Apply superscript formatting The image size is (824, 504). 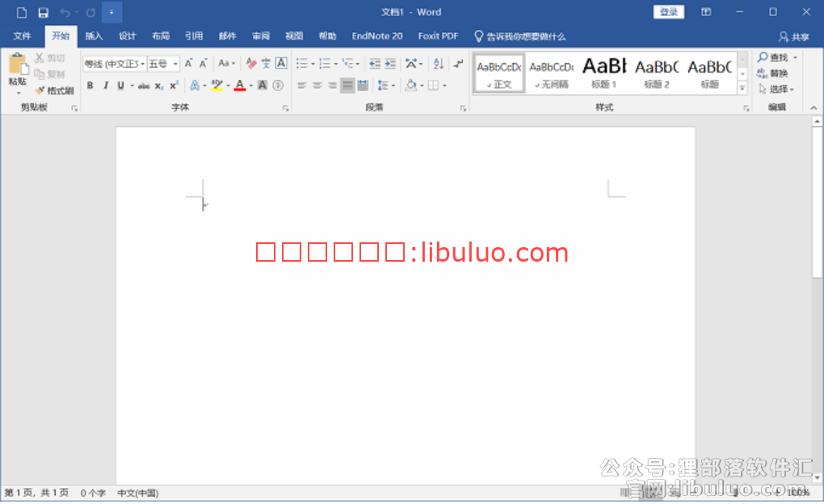(x=174, y=86)
